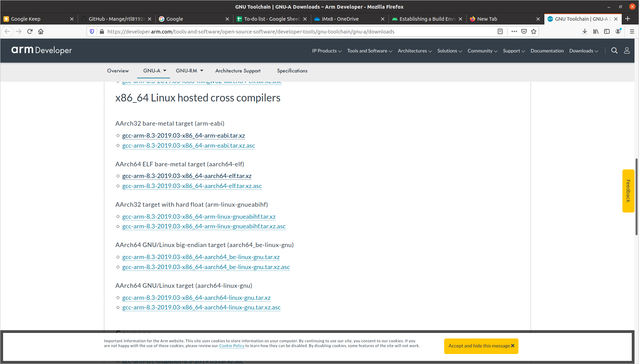Open GNU-A dropdown in sub-navigation

coord(155,70)
